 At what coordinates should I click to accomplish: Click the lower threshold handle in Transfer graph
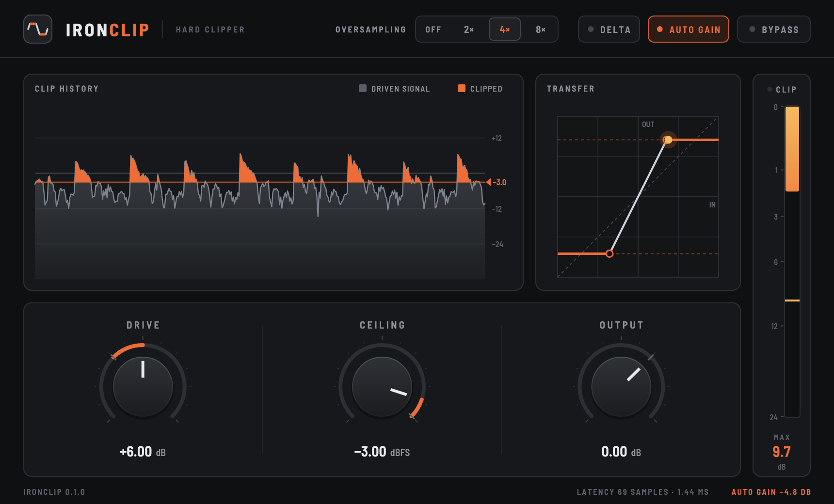click(609, 253)
